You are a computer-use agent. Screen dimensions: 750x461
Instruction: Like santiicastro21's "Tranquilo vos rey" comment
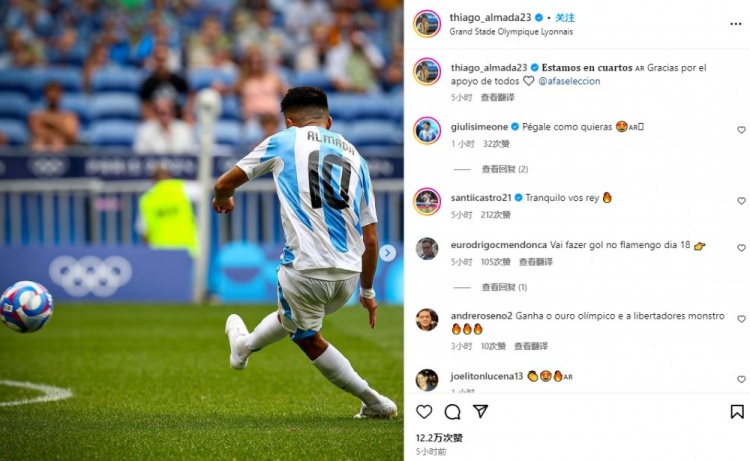click(x=741, y=201)
